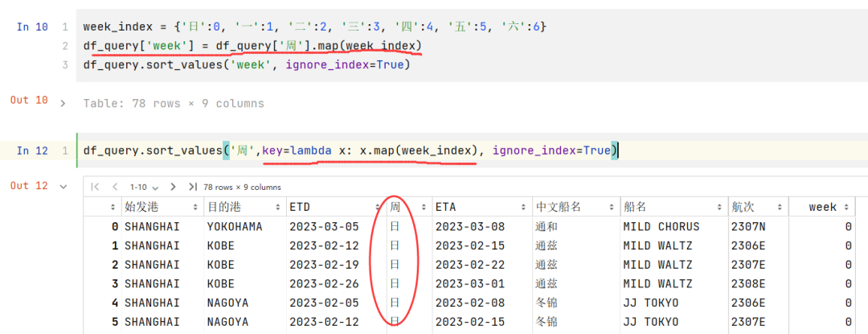The image size is (868, 334).
Task: Select the 船名 column header
Action: (x=635, y=207)
